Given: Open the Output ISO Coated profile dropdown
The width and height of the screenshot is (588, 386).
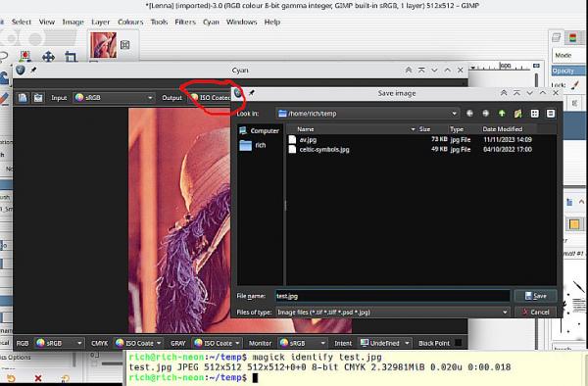Looking at the screenshot, I should pos(211,98).
